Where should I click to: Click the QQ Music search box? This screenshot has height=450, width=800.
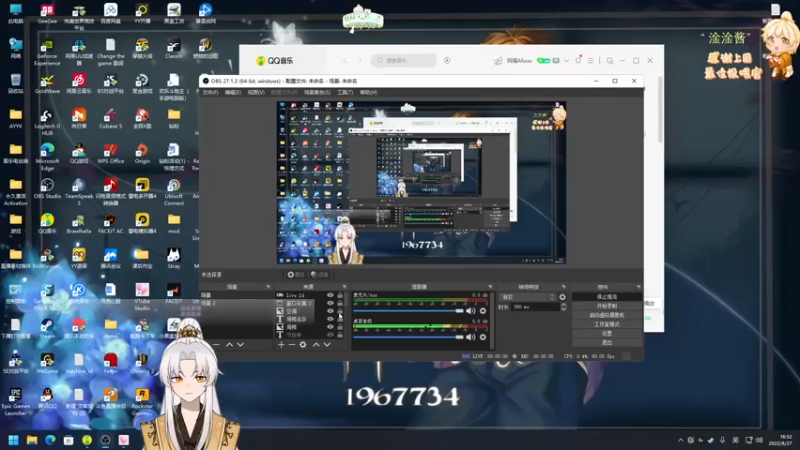point(404,60)
